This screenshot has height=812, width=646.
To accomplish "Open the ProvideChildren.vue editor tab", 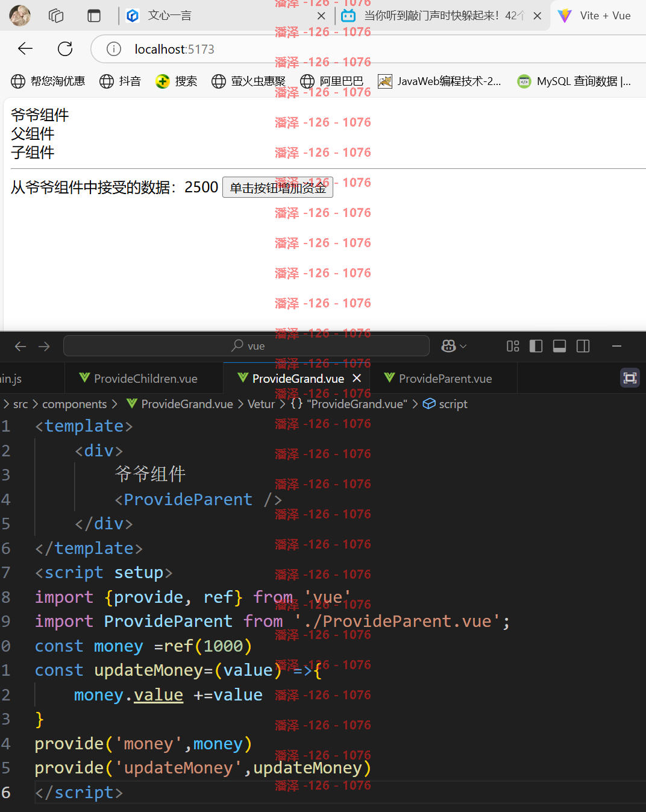I will [144, 379].
